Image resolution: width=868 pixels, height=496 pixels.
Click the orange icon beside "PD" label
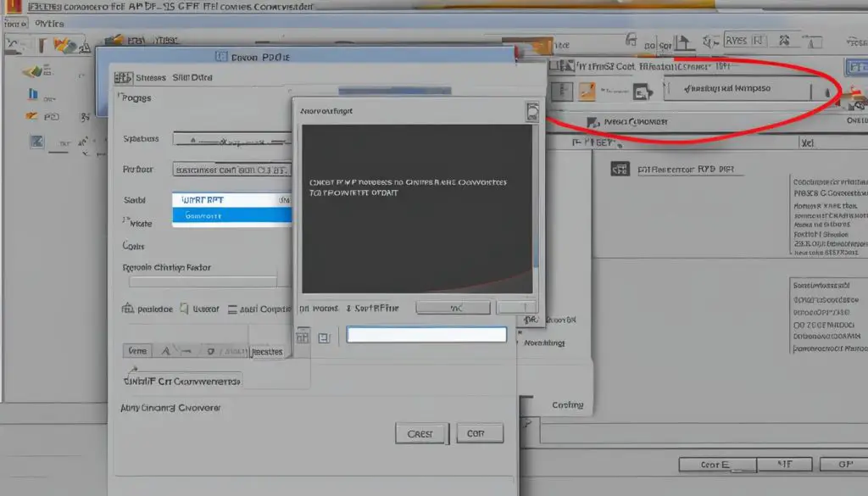pyautogui.click(x=32, y=116)
